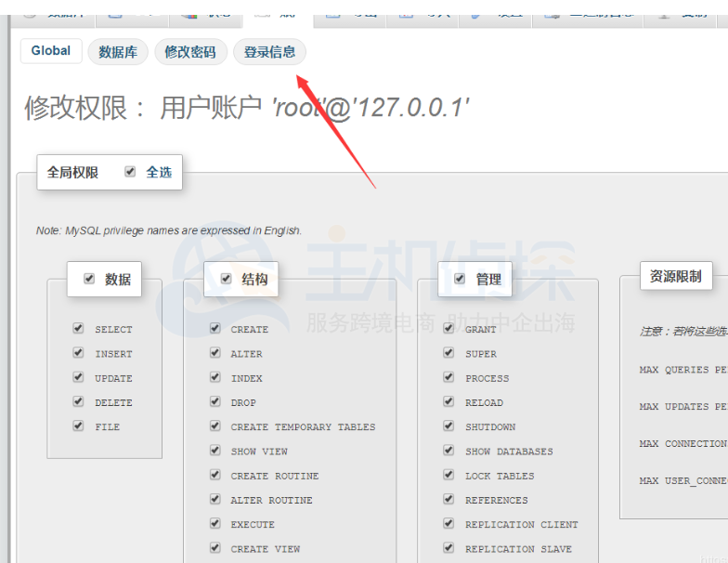This screenshot has height=563, width=728.
Task: Toggle the CREATE ROUTINE checkbox
Action: click(215, 475)
